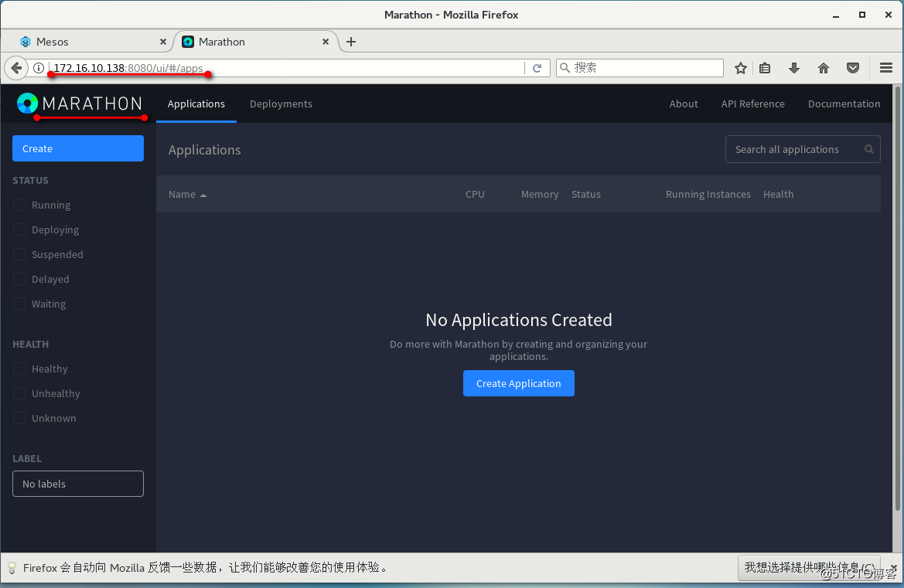Screen dimensions: 904x588
Task: Click the Firefox search magnifier icon
Action: click(565, 68)
